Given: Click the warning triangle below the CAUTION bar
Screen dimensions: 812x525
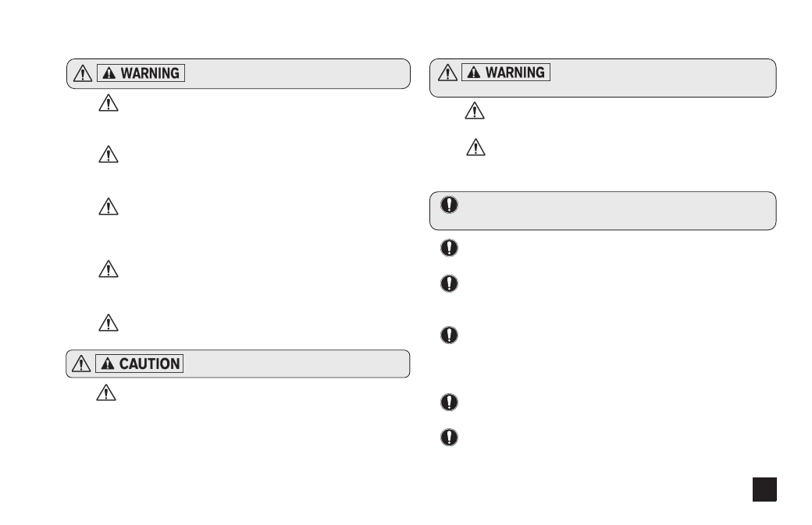Looking at the screenshot, I should tap(106, 392).
